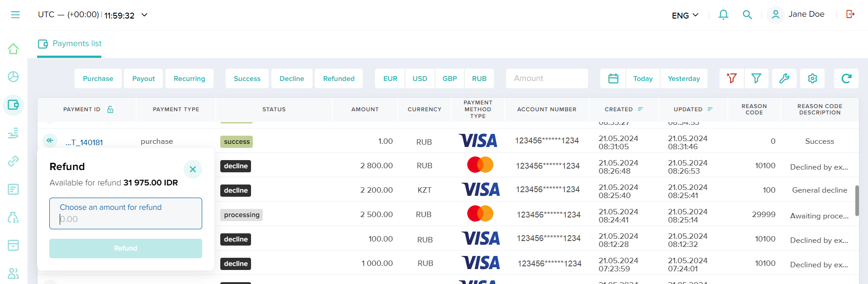Close the Refund popup
Image resolution: width=868 pixels, height=284 pixels.
(193, 169)
